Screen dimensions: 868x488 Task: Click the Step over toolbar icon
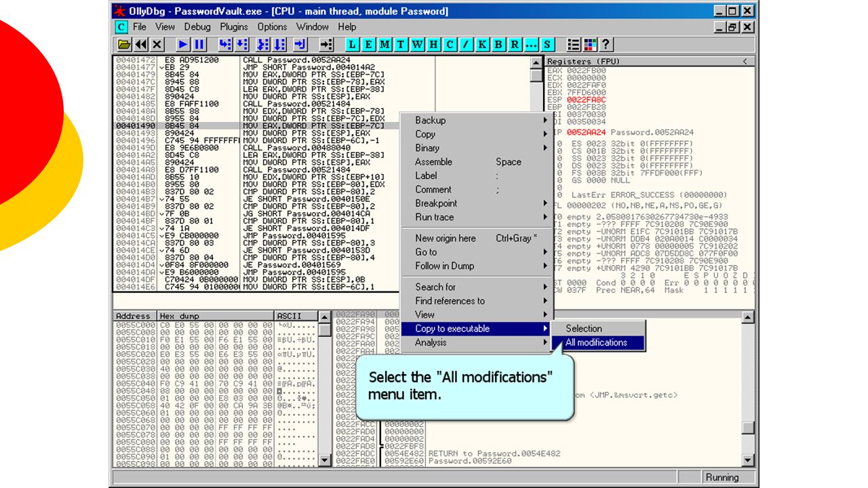pyautogui.click(x=241, y=45)
